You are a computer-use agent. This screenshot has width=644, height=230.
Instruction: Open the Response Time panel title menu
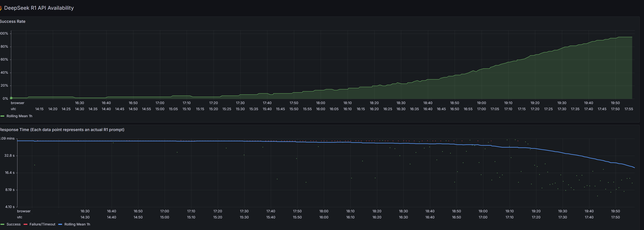[x=62, y=130]
